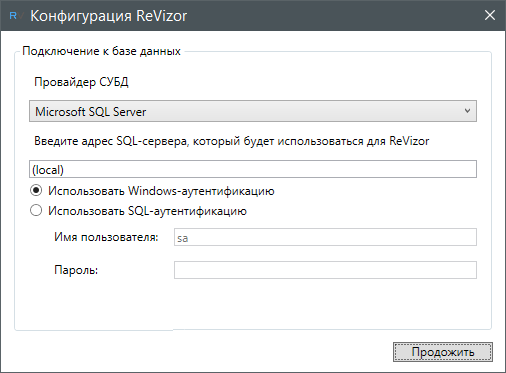Click the Продолжить button
This screenshot has width=506, height=373.
(x=443, y=352)
